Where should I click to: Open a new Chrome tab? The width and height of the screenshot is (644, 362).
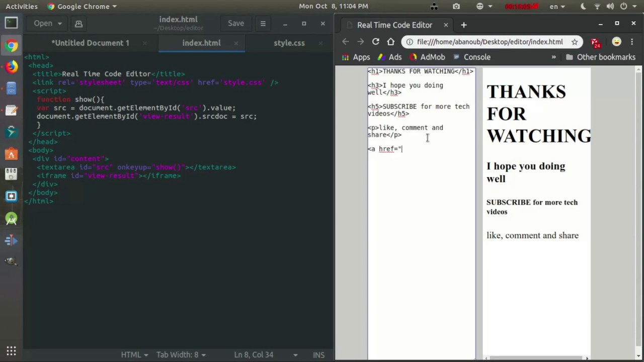[464, 25]
